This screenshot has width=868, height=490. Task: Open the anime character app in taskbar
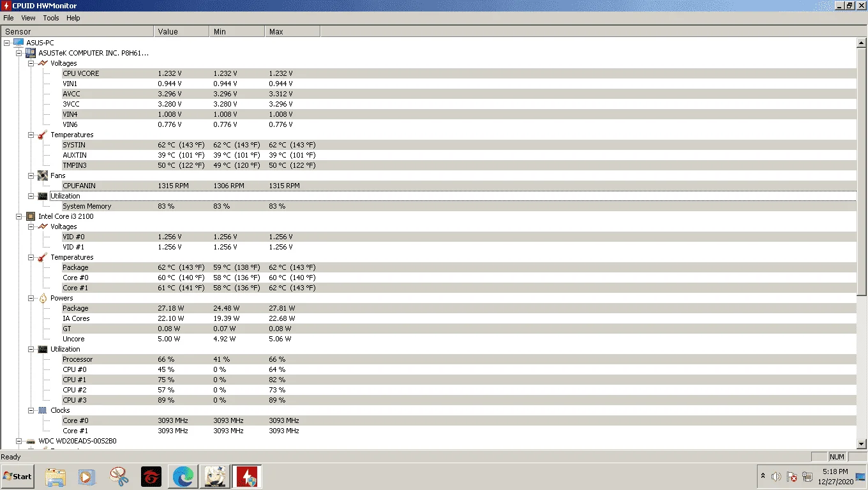[214, 477]
